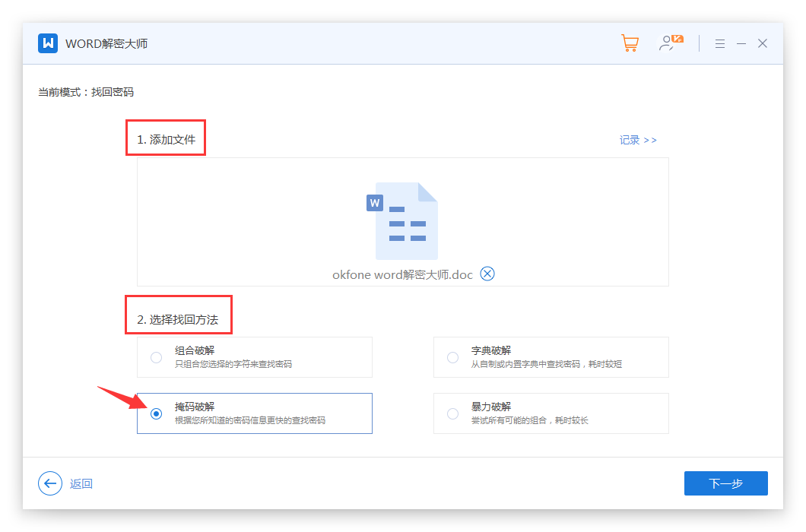Click the 1. 添加文件 heading
This screenshot has width=806, height=532.
tap(166, 139)
